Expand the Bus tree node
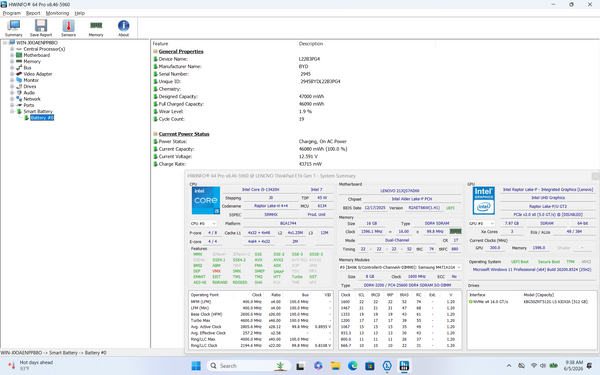600x375 pixels. tap(12, 68)
